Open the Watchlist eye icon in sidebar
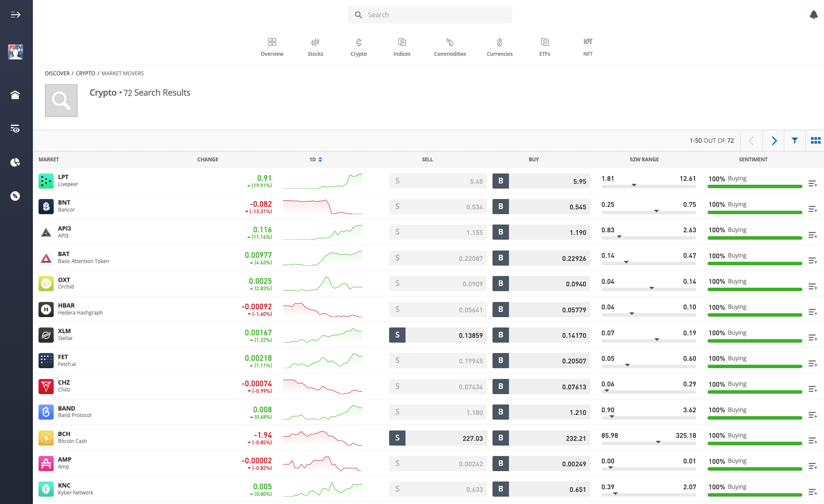 15,128
